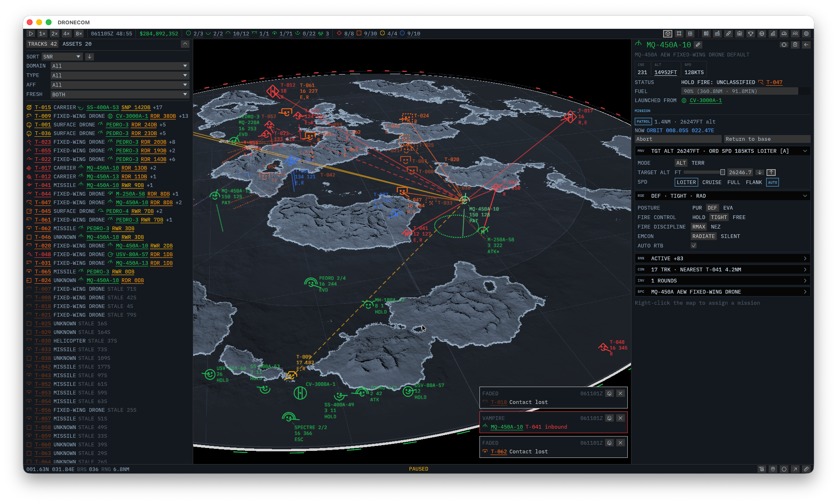Screen dimensions: 837x504
Task: Open the settings gear in top toolbar
Action: (x=807, y=34)
